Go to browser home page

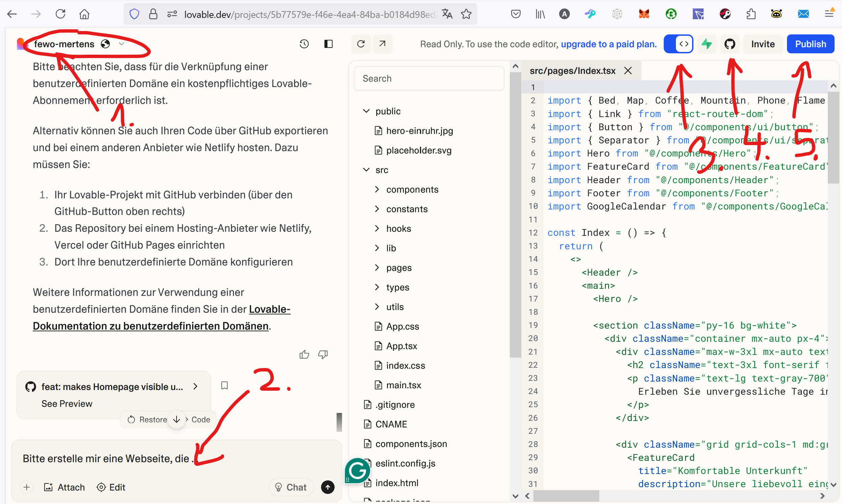click(x=84, y=14)
